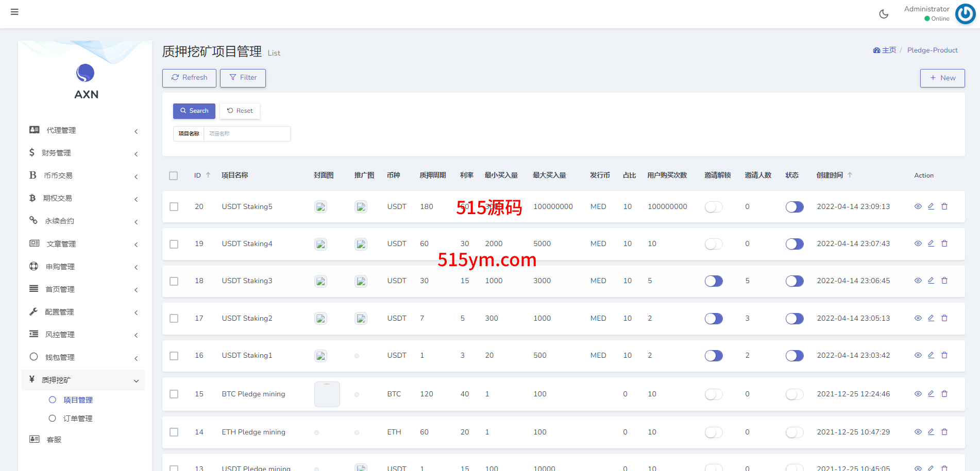Open 订单管理 in the sidebar
This screenshot has width=980, height=471.
click(78, 418)
